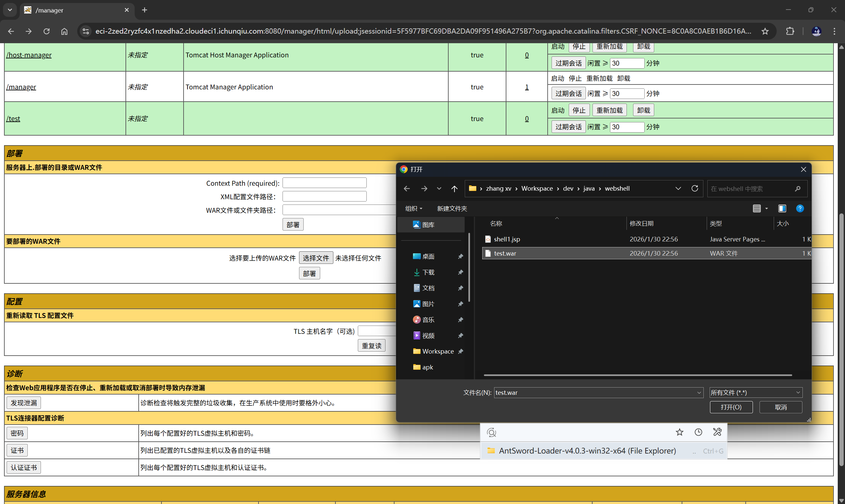Click tools icon in bottom popup bar
Screen dimensions: 845x504
tap(717, 432)
